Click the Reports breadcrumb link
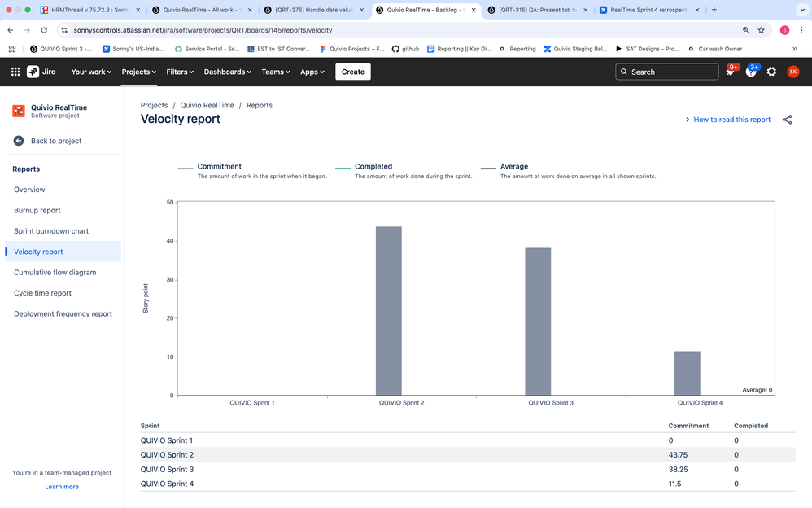This screenshot has width=812, height=508. pyautogui.click(x=260, y=105)
